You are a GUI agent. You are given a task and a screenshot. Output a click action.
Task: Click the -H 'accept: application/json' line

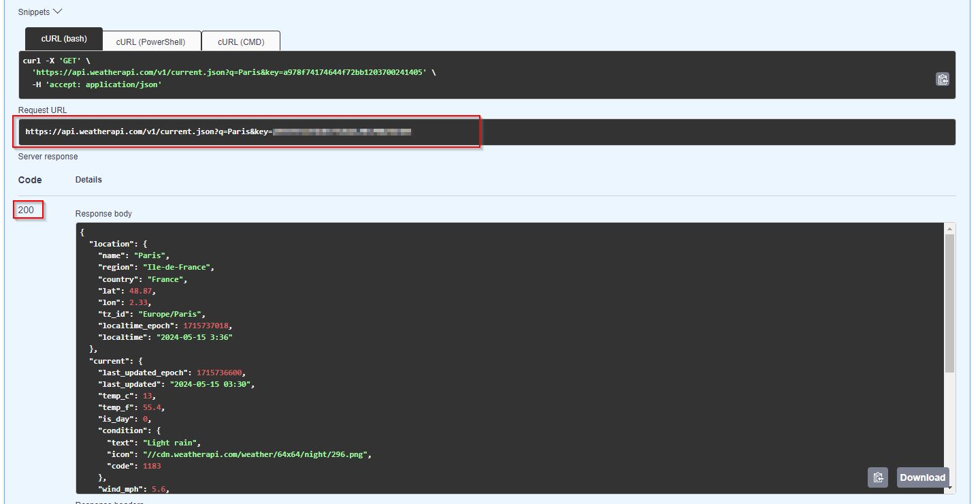pos(97,84)
